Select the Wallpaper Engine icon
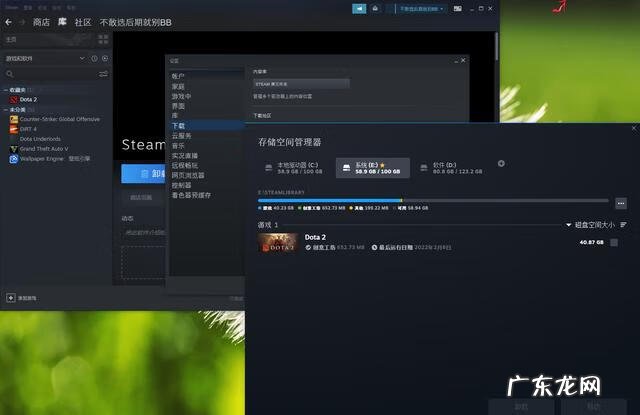 pos(14,159)
